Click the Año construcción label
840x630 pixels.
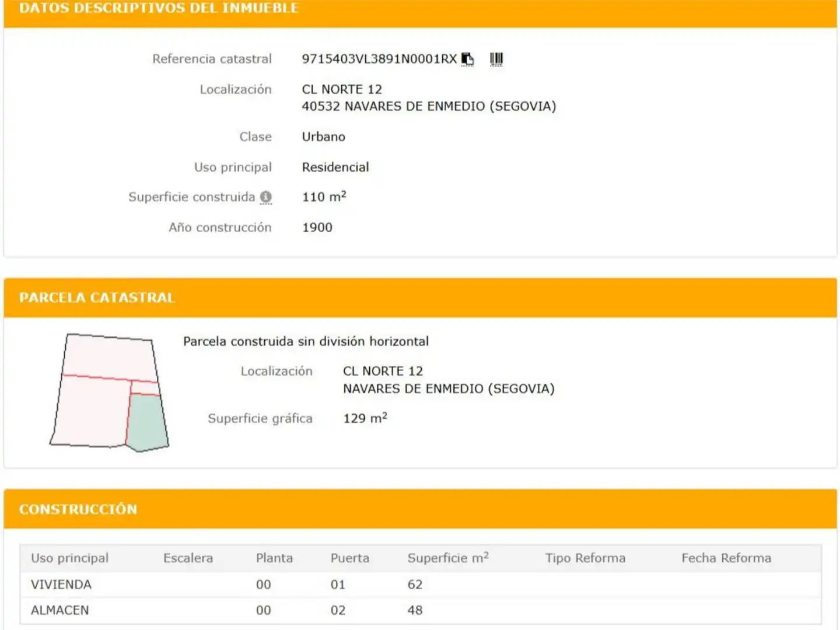coord(220,228)
